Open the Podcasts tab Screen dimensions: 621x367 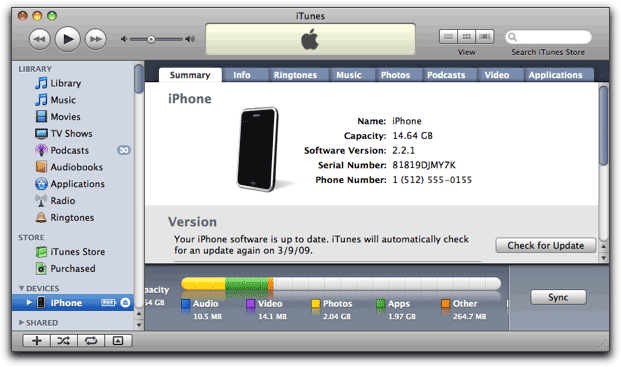pos(446,75)
